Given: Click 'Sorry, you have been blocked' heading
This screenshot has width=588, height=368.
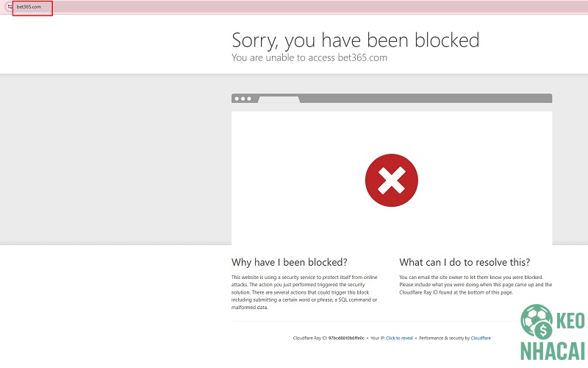Looking at the screenshot, I should (x=355, y=39).
